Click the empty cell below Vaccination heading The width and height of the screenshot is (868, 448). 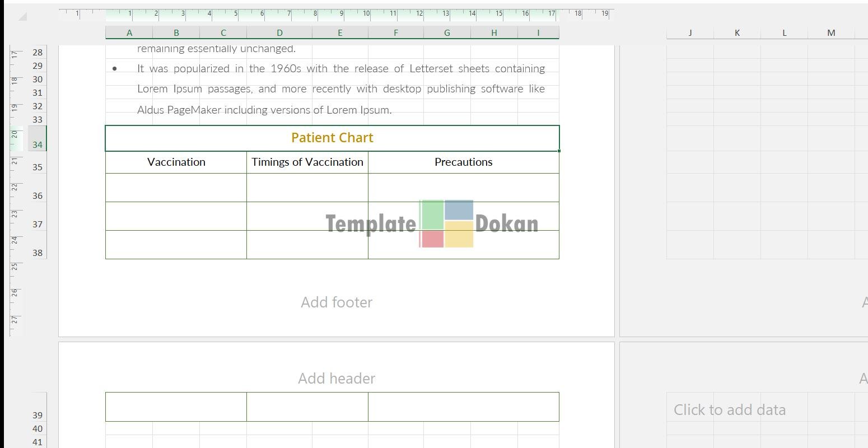(176, 188)
